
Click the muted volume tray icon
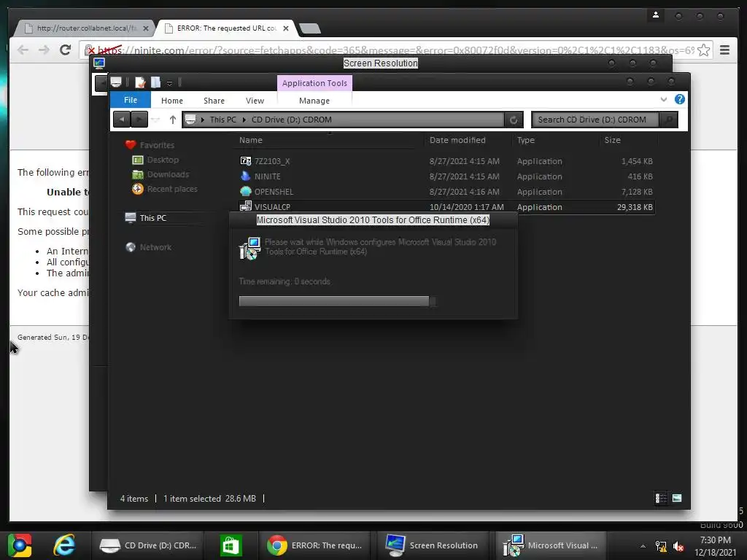point(678,545)
